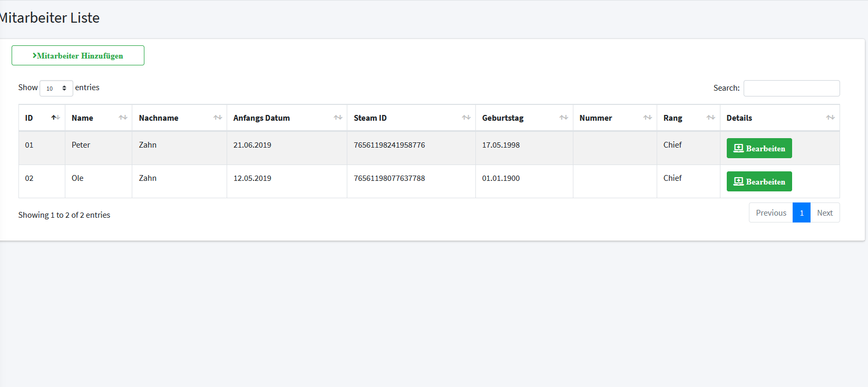This screenshot has height=387, width=868.
Task: Open the Show entries count dropdown
Action: [x=56, y=88]
